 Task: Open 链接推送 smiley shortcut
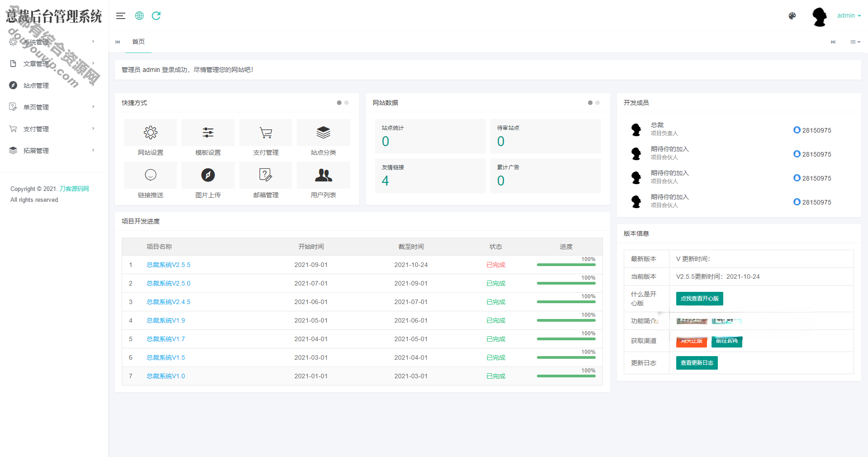150,175
